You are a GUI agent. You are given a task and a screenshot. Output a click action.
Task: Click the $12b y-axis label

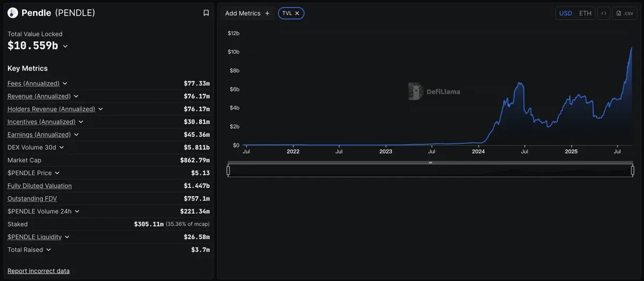[x=233, y=33]
